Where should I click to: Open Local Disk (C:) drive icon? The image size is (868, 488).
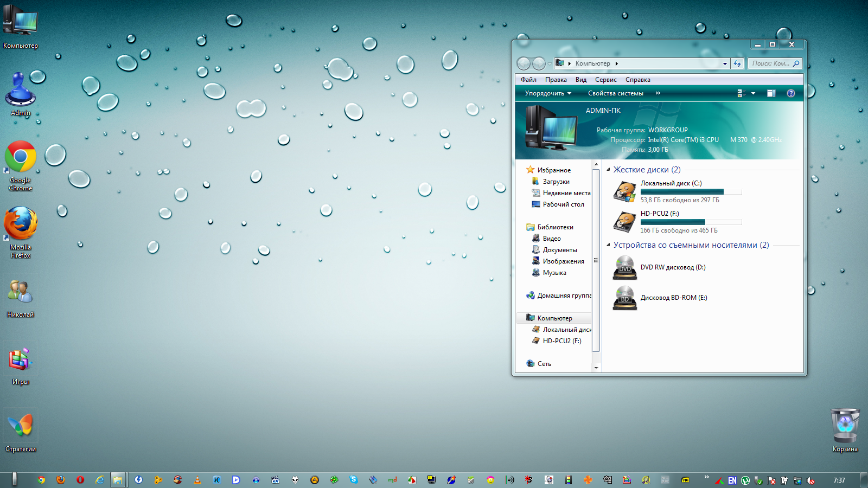click(x=624, y=191)
